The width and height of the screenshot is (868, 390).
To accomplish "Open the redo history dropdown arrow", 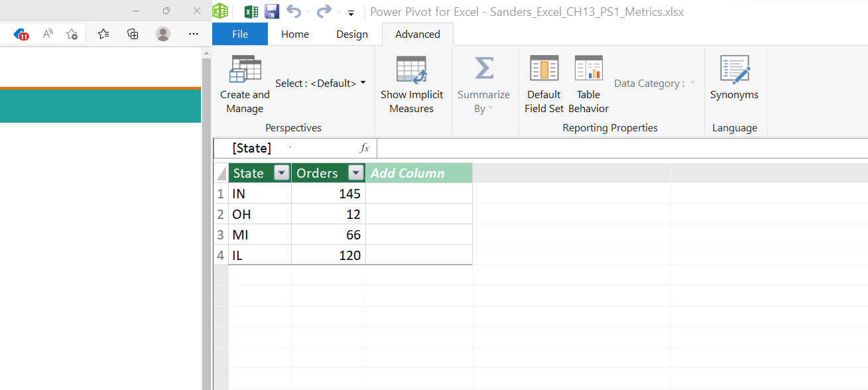I will click(x=338, y=13).
